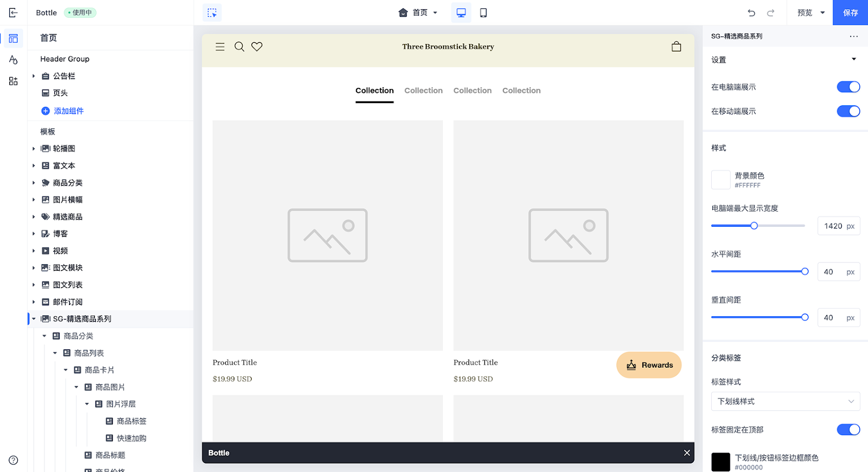Click the exit editor icon
Image resolution: width=868 pixels, height=472 pixels.
pyautogui.click(x=14, y=12)
